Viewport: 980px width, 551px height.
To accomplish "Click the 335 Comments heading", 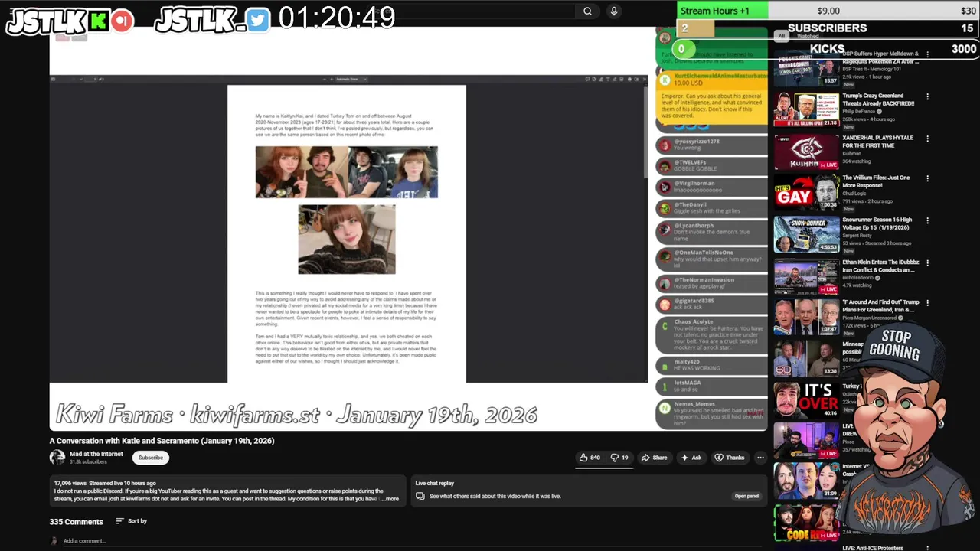I will (x=76, y=522).
